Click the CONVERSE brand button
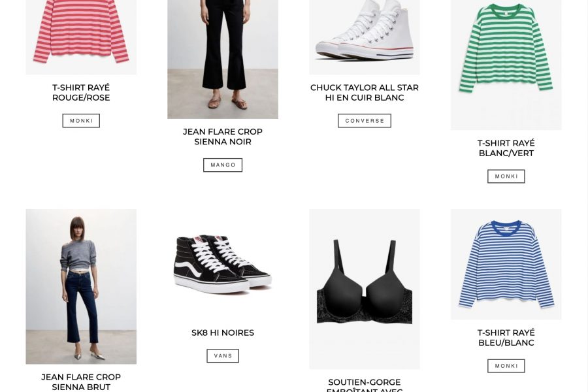Image resolution: width=588 pixels, height=392 pixels. [x=365, y=121]
